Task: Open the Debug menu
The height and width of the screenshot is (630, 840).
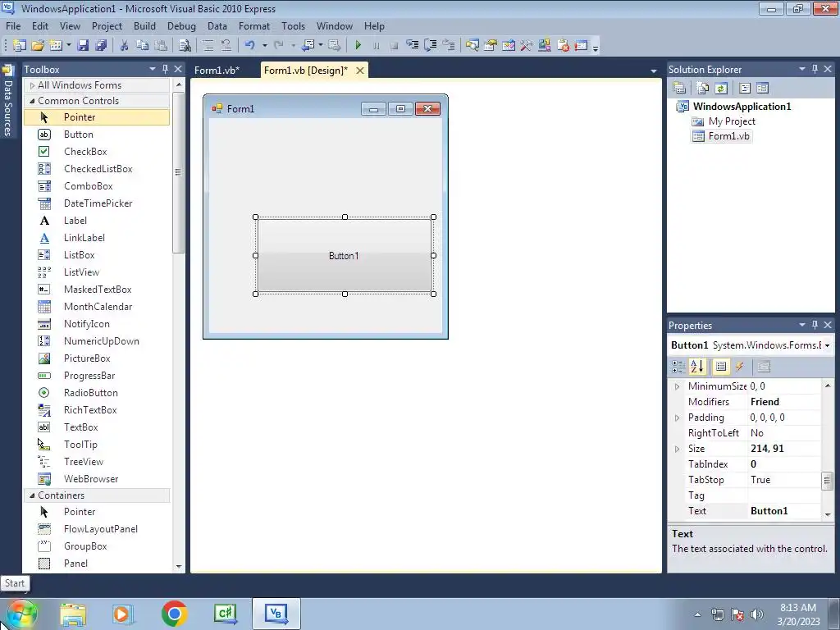Action: click(x=181, y=25)
